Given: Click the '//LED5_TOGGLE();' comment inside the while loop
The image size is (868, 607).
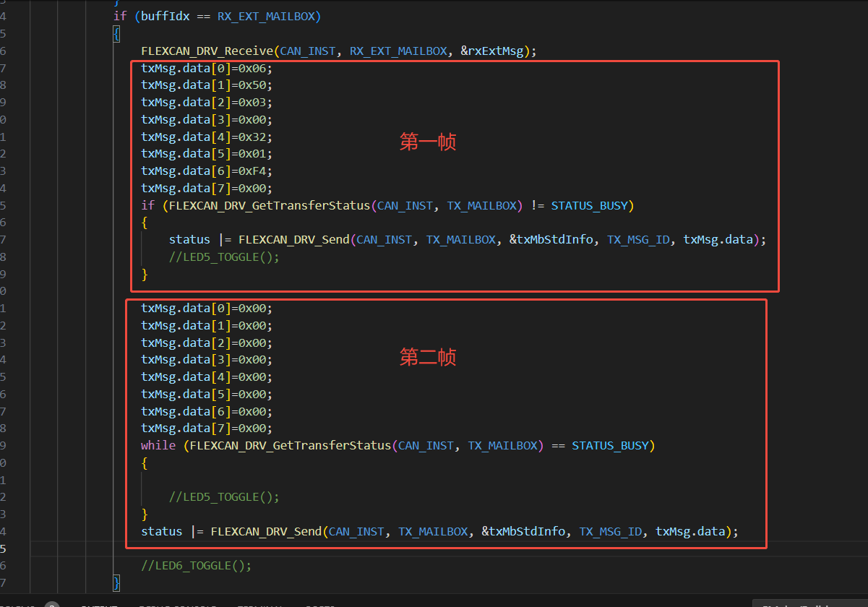Looking at the screenshot, I should 224,497.
